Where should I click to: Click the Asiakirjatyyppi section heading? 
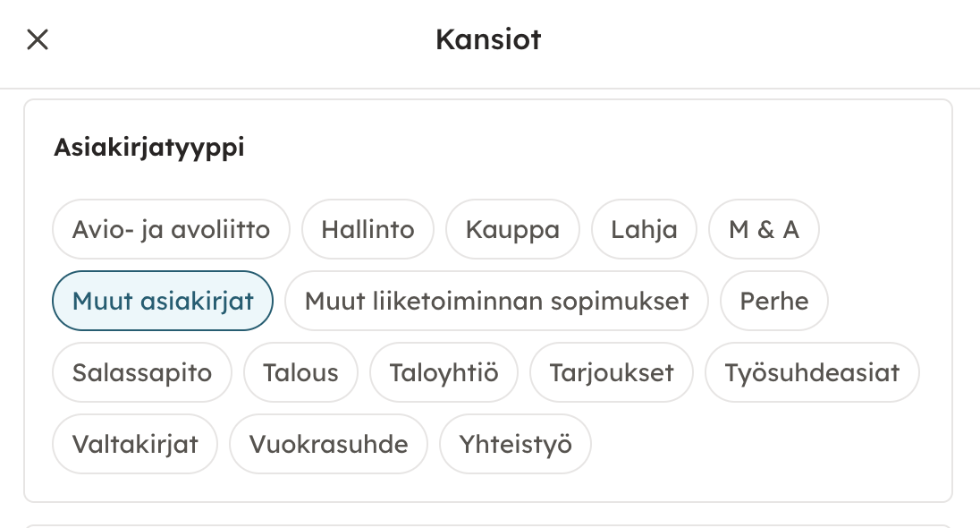pyautogui.click(x=149, y=148)
